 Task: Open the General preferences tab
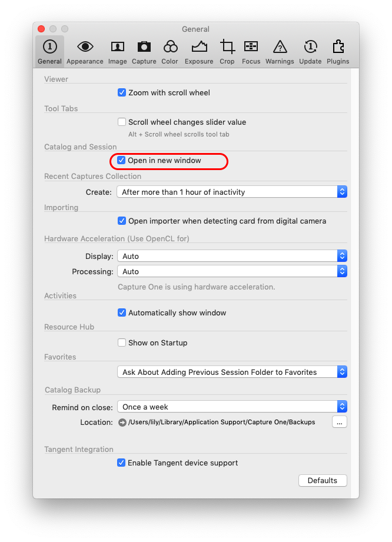pos(50,52)
